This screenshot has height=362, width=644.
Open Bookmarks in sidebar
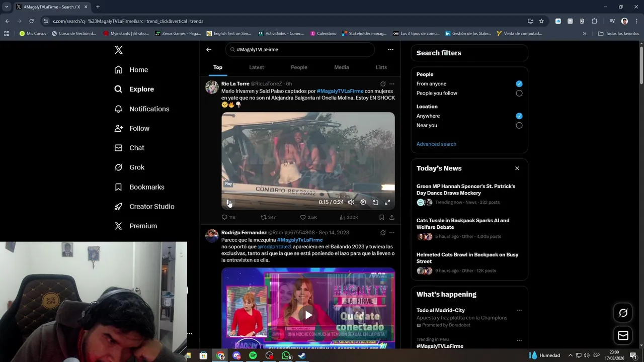point(139,187)
